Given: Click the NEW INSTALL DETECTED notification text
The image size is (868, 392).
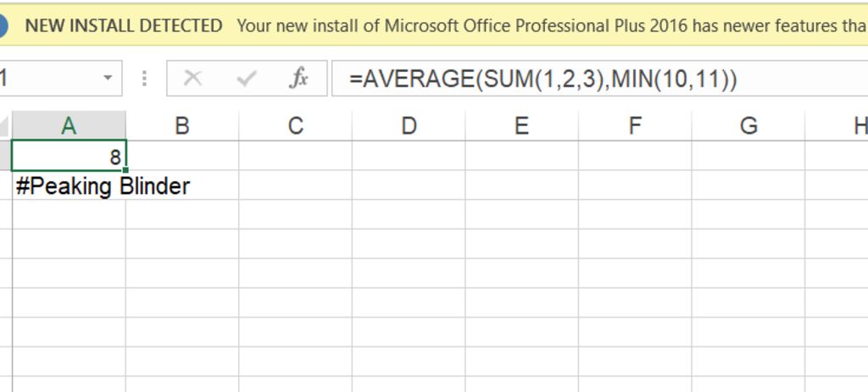Looking at the screenshot, I should (124, 25).
